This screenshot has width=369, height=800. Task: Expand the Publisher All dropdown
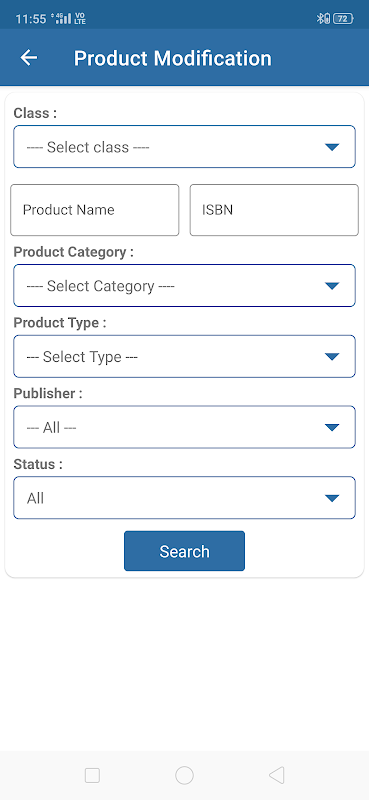(x=184, y=428)
